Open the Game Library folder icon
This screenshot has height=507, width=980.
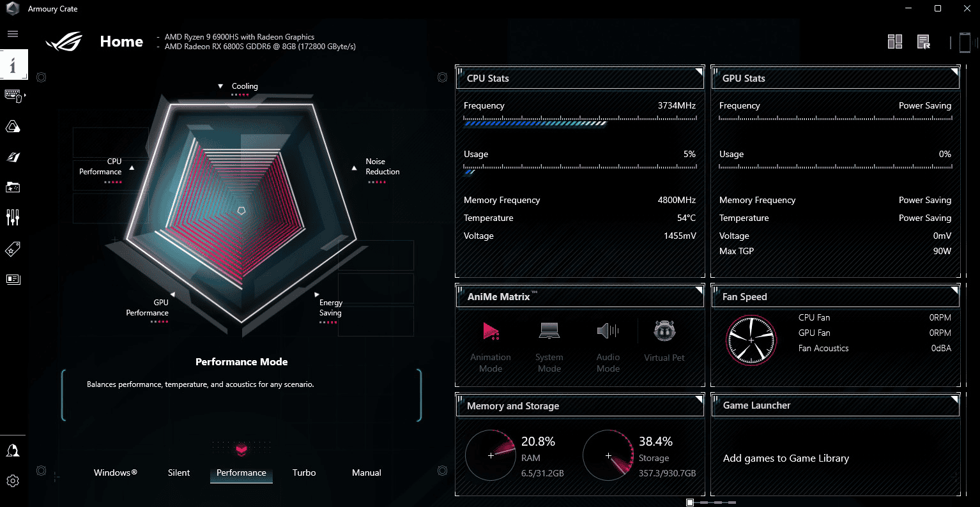point(13,187)
